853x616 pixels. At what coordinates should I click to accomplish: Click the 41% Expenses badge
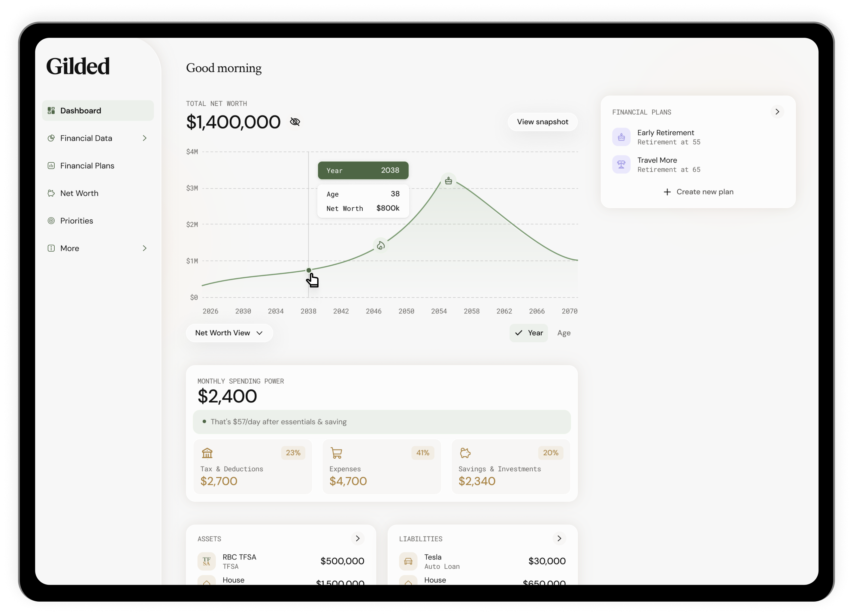click(x=423, y=453)
